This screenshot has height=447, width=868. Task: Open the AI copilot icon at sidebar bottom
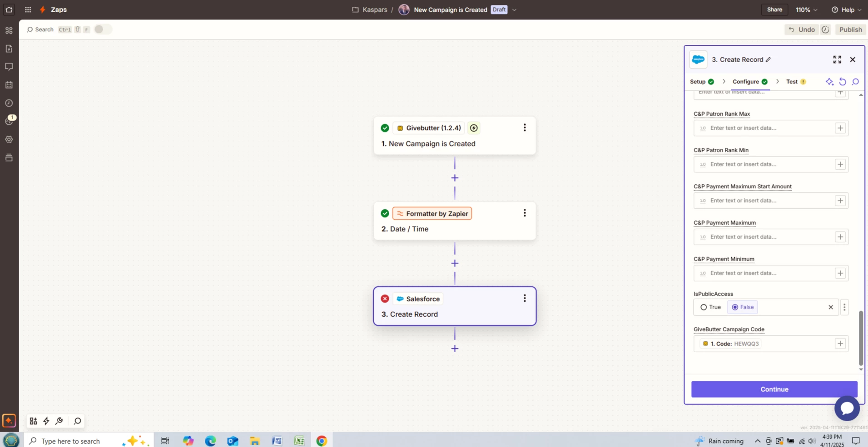coord(9,421)
